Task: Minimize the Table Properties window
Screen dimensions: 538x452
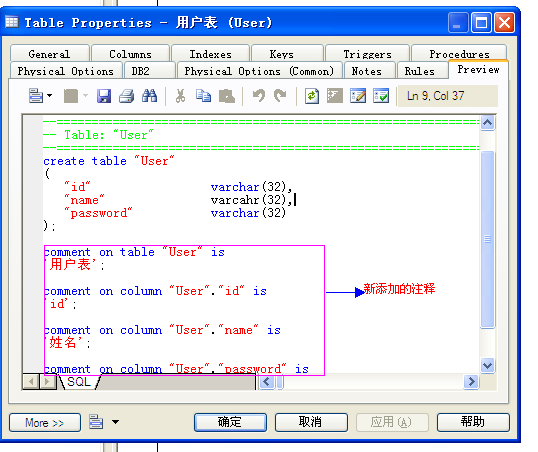Action: (458, 23)
